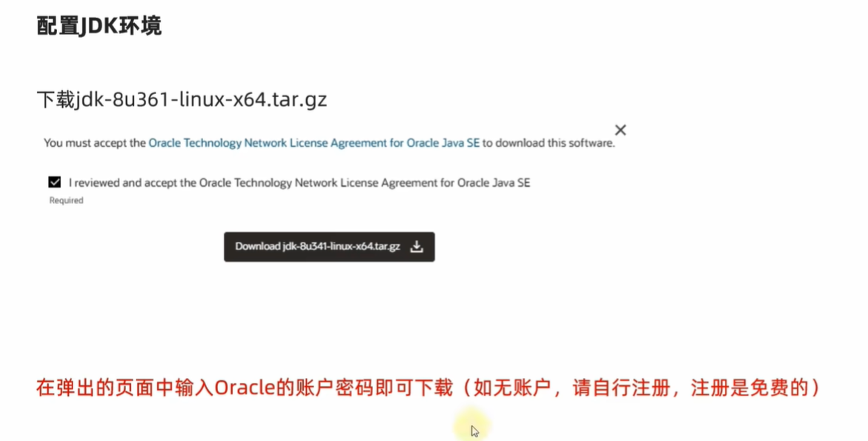868x441 pixels.
Task: Click the 下载jdk-8u361-linux-x64.tar.gz subtitle text
Action: pyautogui.click(x=182, y=99)
